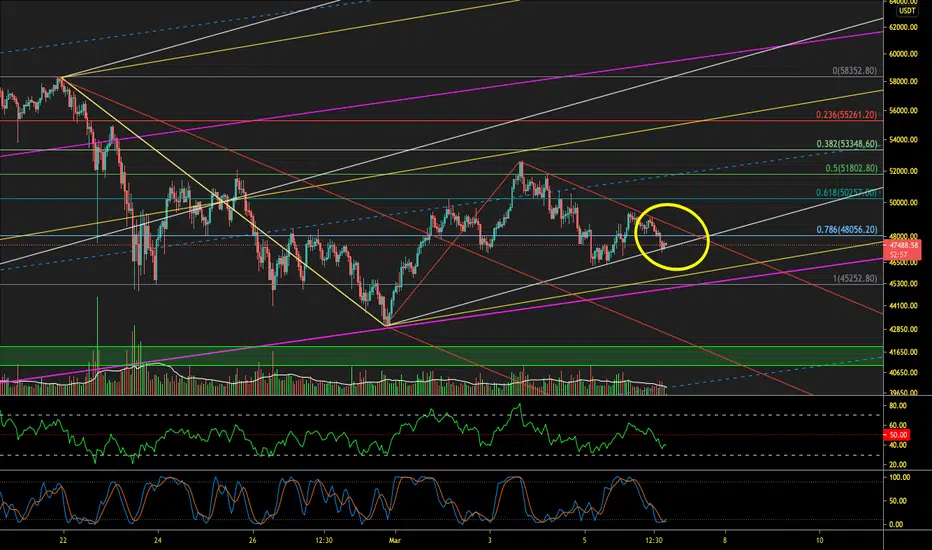The width and height of the screenshot is (932, 550).
Task: Click the 39650.00 price axis tick
Action: 903,392
